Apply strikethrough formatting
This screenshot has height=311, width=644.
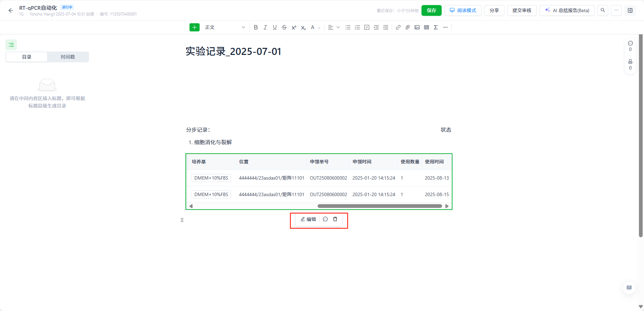(284, 27)
